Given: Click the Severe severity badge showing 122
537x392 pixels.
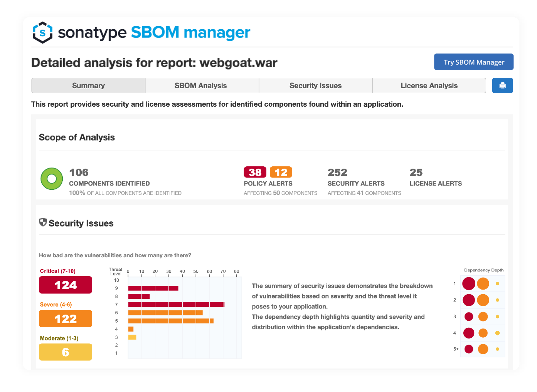Looking at the screenshot, I should pyautogui.click(x=65, y=318).
